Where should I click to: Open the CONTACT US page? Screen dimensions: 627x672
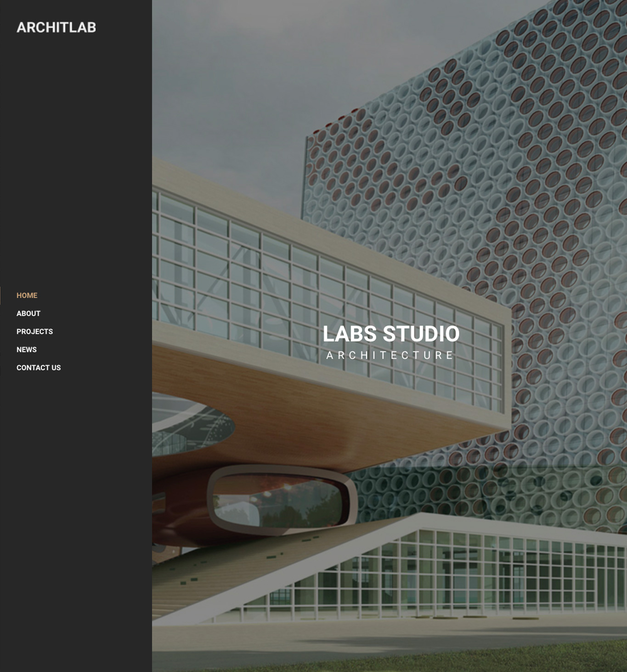(x=39, y=368)
